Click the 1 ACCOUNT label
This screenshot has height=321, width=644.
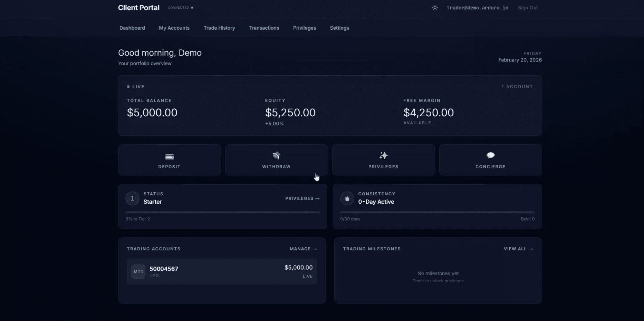[517, 87]
